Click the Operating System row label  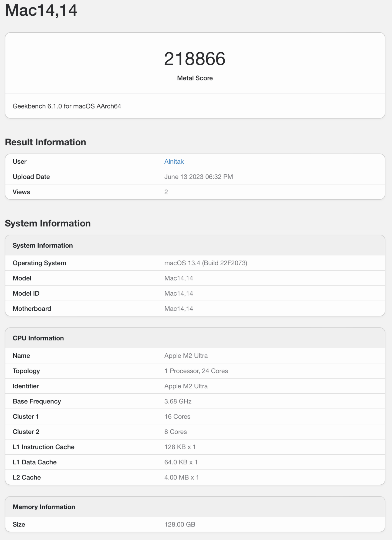(39, 263)
